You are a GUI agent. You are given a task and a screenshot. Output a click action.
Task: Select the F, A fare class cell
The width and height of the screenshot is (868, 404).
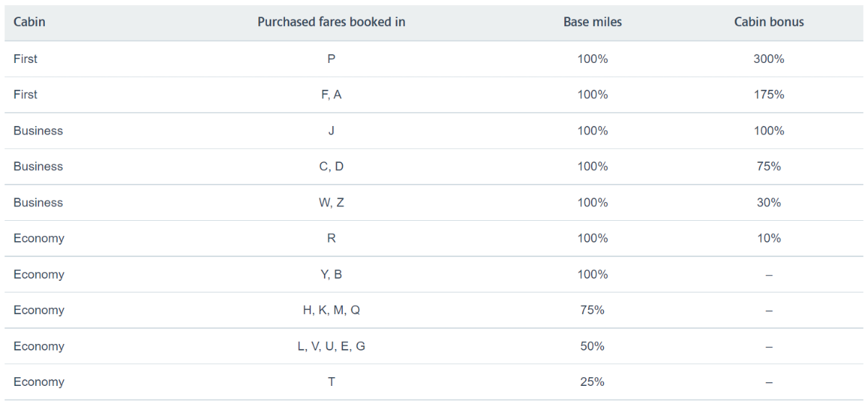click(x=331, y=94)
